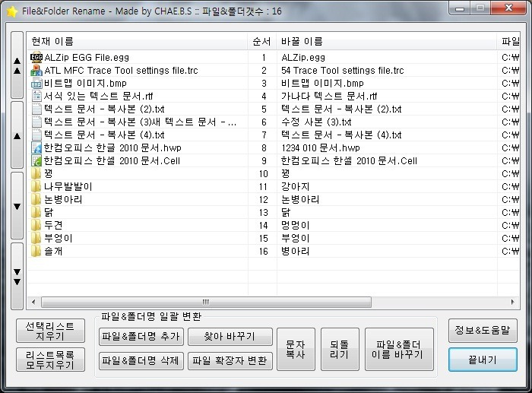Click the folder icon of 부엉이
Screen dimensions: 532x393
click(x=36, y=238)
